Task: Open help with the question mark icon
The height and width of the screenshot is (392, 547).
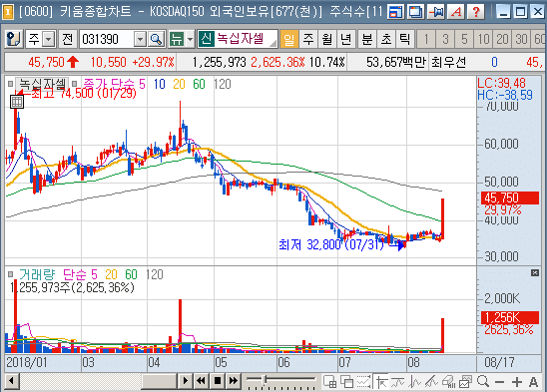Action: [476, 12]
